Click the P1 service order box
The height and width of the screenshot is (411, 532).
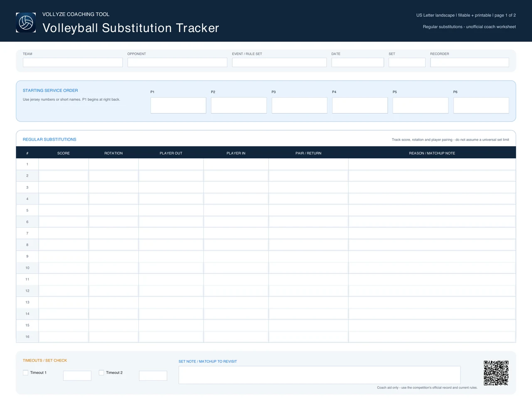pos(178,105)
